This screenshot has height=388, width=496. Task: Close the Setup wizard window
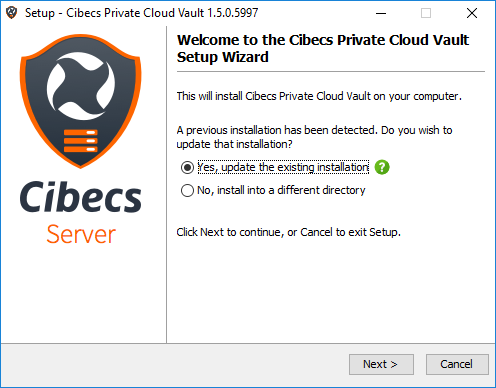[x=472, y=13]
